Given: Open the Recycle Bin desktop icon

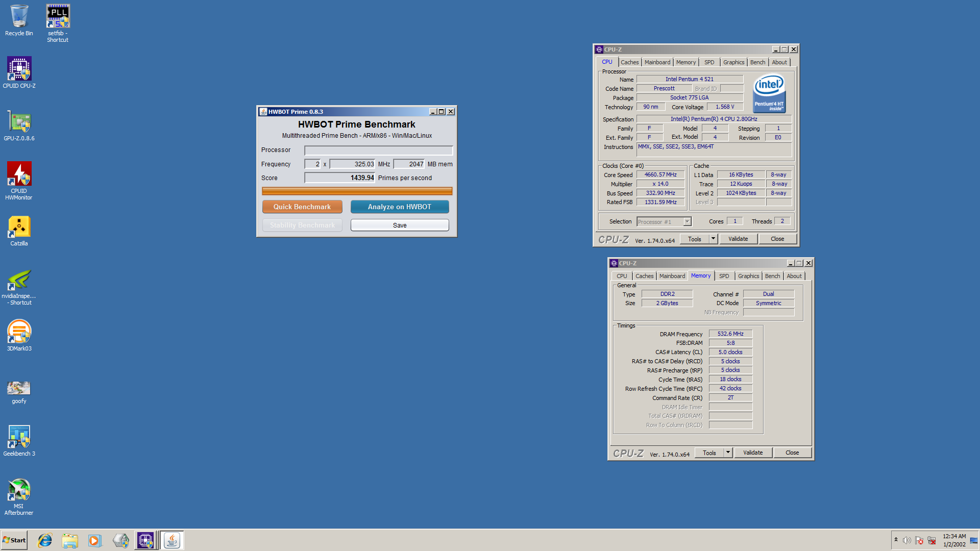Looking at the screenshot, I should [x=19, y=20].
